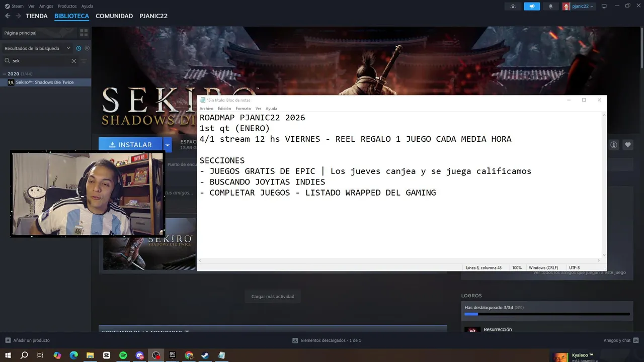Open Windows Start menu
The image size is (644, 362).
point(8,355)
